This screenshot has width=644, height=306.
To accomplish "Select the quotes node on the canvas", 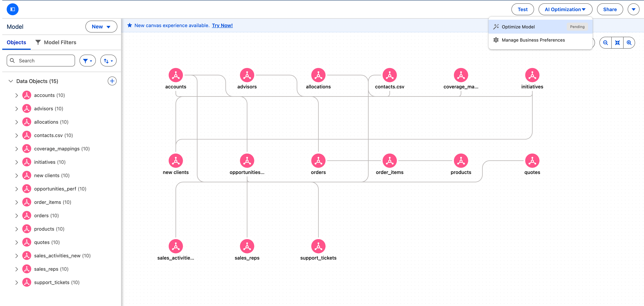I will click(532, 160).
